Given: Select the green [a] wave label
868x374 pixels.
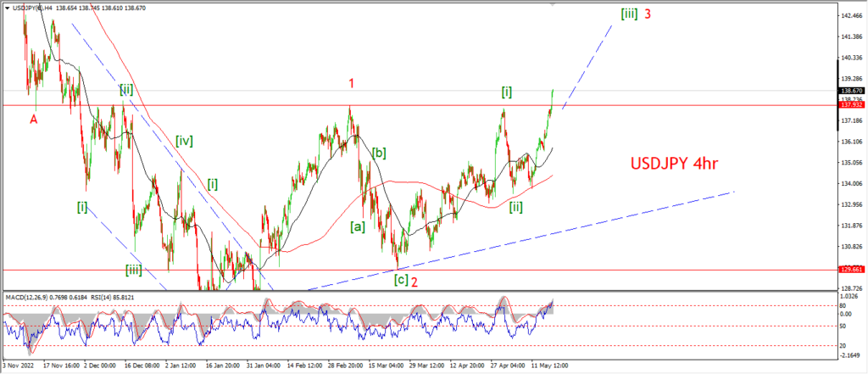Looking at the screenshot, I should 359,226.
